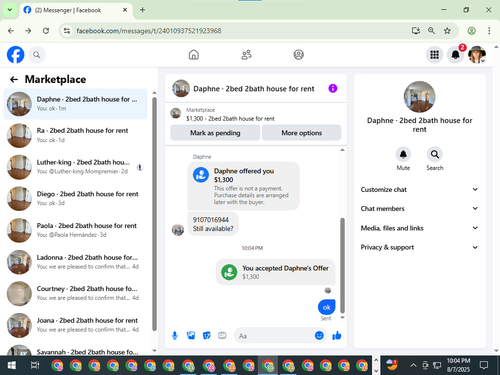Expand Media, files and links section
500x375 pixels.
pos(419,228)
